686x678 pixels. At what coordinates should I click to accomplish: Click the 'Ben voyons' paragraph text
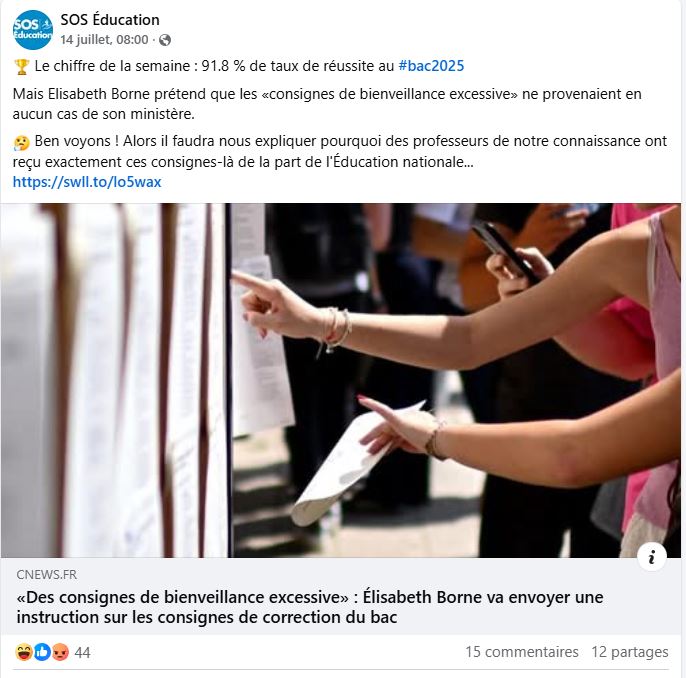[x=340, y=151]
